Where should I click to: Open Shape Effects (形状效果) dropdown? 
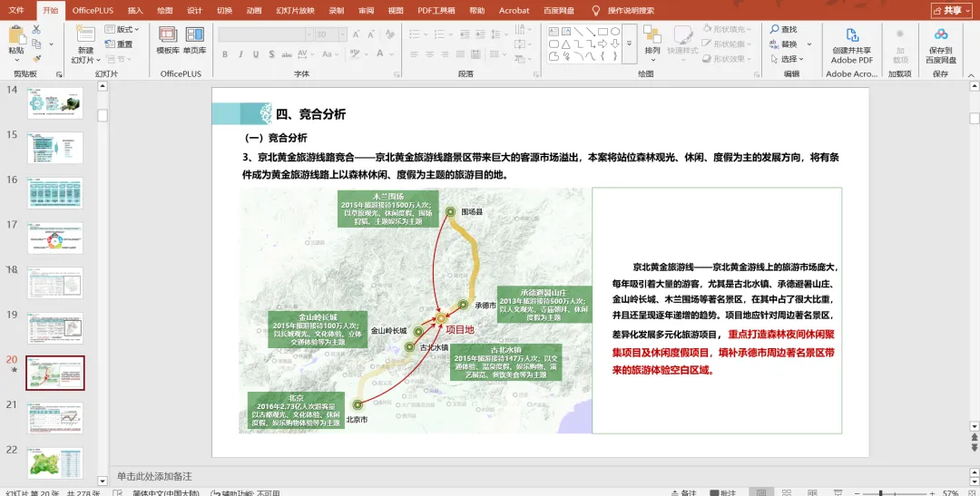pos(727,59)
